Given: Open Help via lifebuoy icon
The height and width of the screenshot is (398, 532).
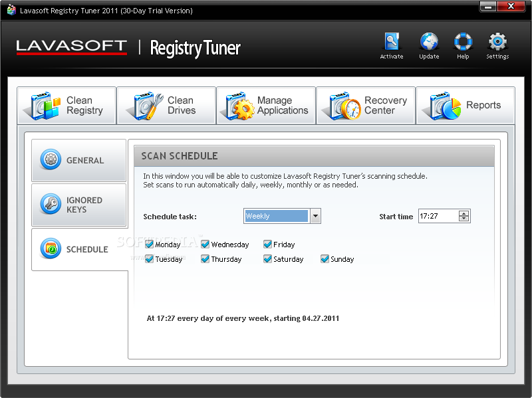Looking at the screenshot, I should [x=463, y=42].
